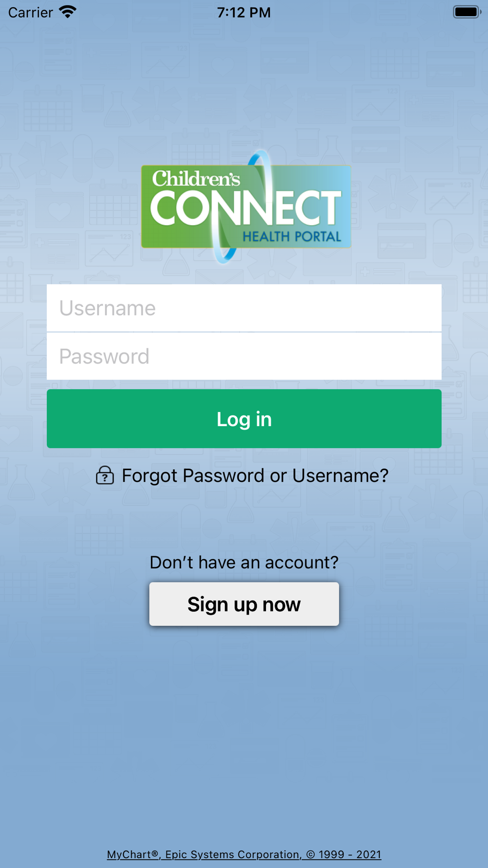This screenshot has height=868, width=488.
Task: Tap the Wi-Fi signal icon in status bar
Action: pyautogui.click(x=67, y=12)
